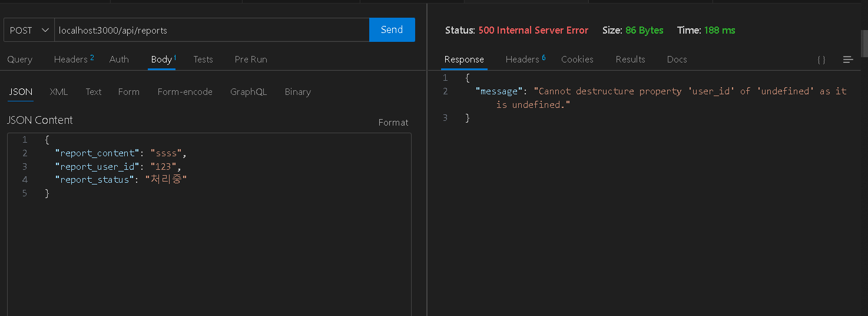Open the response Headers tab

point(525,60)
